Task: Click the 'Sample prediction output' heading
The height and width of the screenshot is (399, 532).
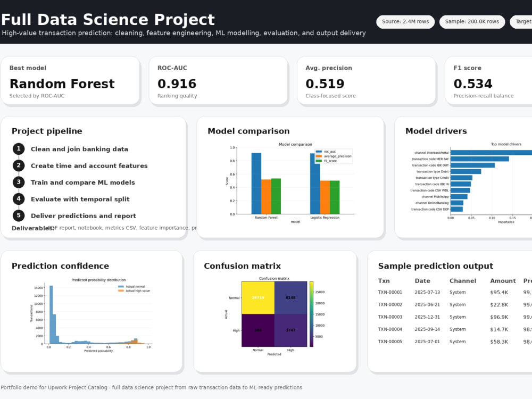Action: coord(436,265)
